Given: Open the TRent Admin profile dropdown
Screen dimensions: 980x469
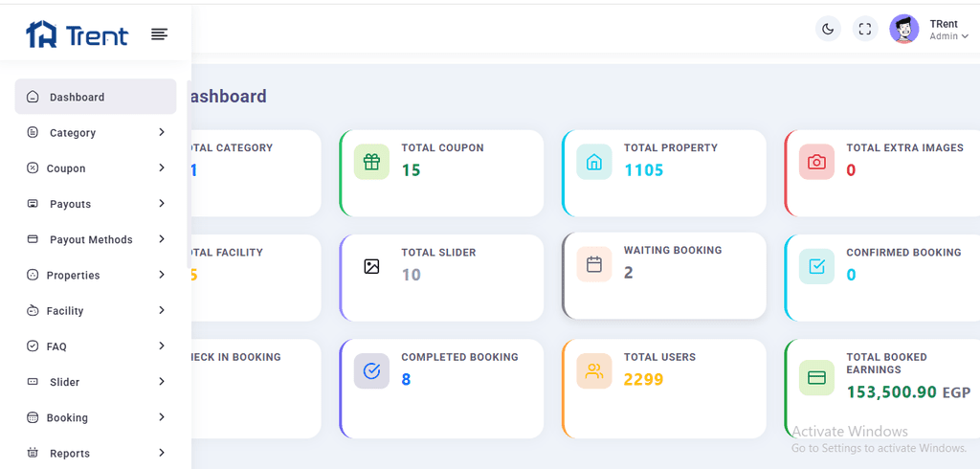Looking at the screenshot, I should pos(948,30).
